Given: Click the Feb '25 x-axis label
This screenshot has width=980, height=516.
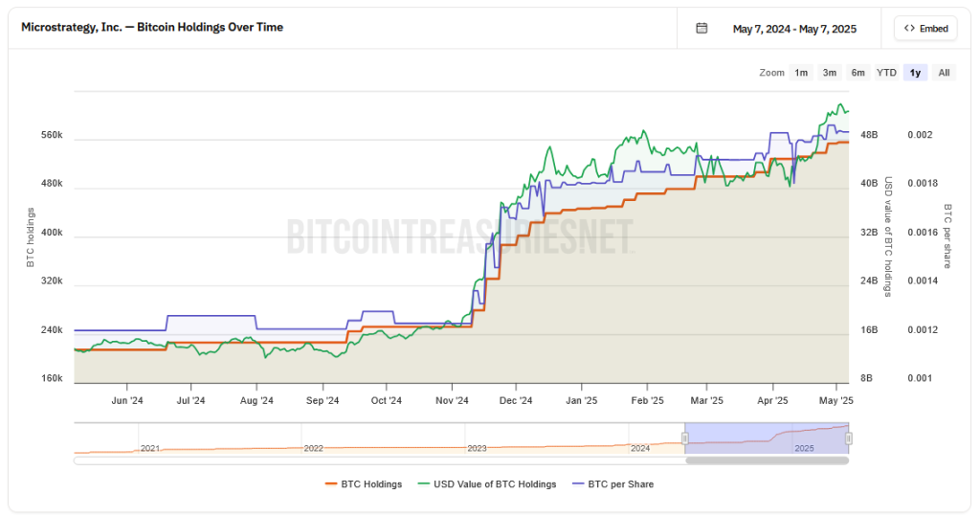Looking at the screenshot, I should pos(647,400).
